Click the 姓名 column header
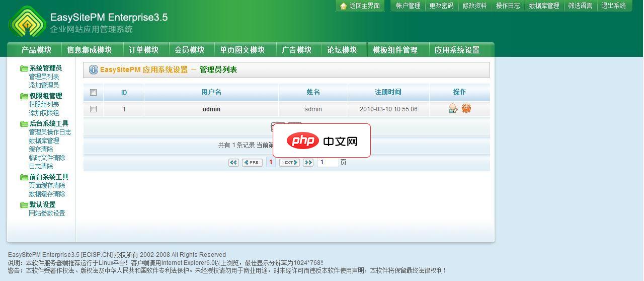The image size is (644, 281). [313, 92]
